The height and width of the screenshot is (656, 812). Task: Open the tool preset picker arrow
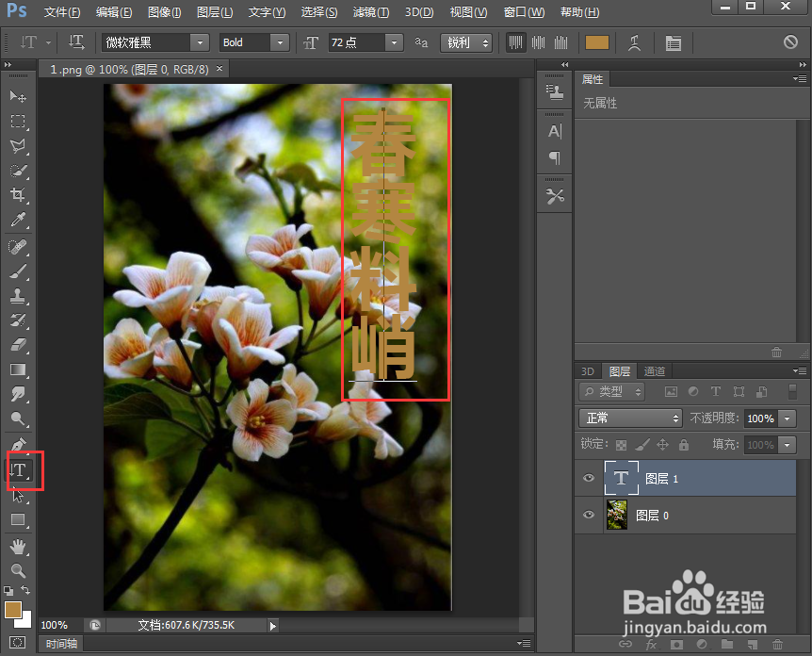point(48,43)
